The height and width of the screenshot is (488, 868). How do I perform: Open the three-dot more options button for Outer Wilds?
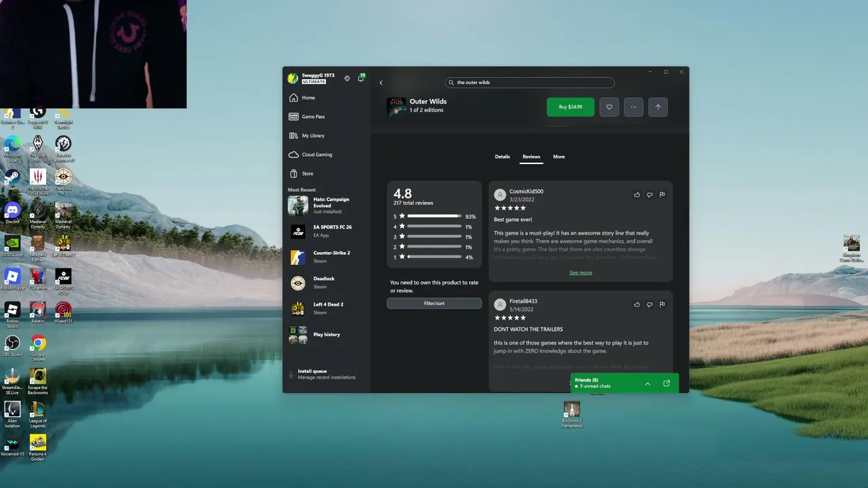coord(633,107)
